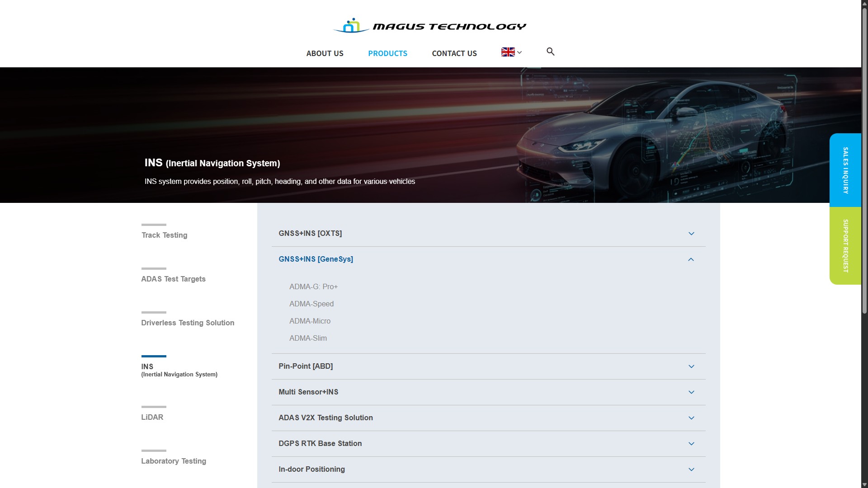Expand DGPS RTK Base Station chevron
This screenshot has height=488, width=868.
coord(691,444)
